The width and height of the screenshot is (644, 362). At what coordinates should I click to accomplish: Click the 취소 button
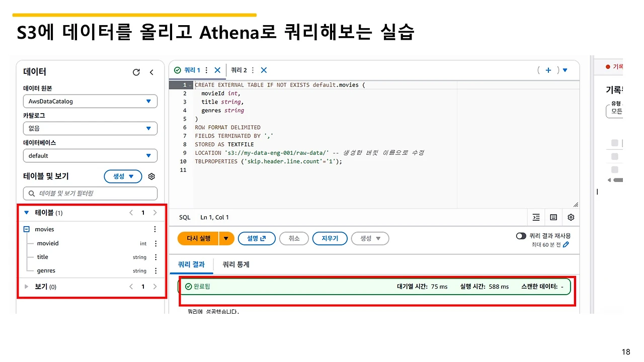(294, 238)
